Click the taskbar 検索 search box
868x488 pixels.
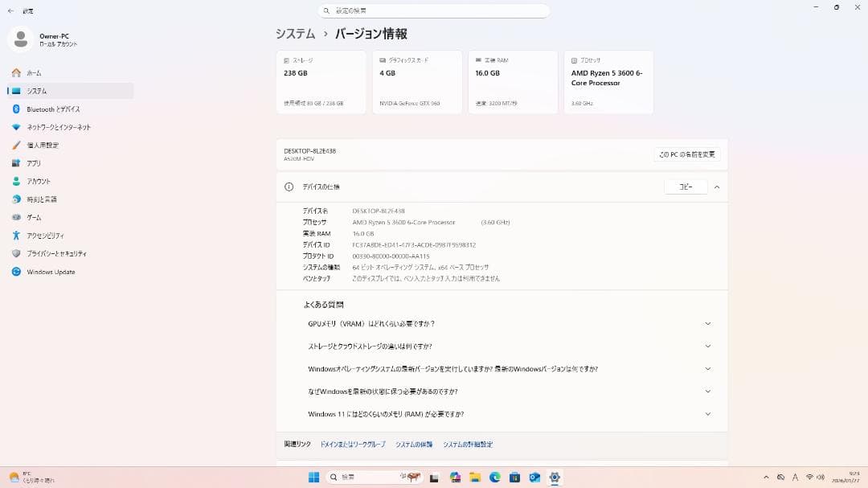coord(374,478)
